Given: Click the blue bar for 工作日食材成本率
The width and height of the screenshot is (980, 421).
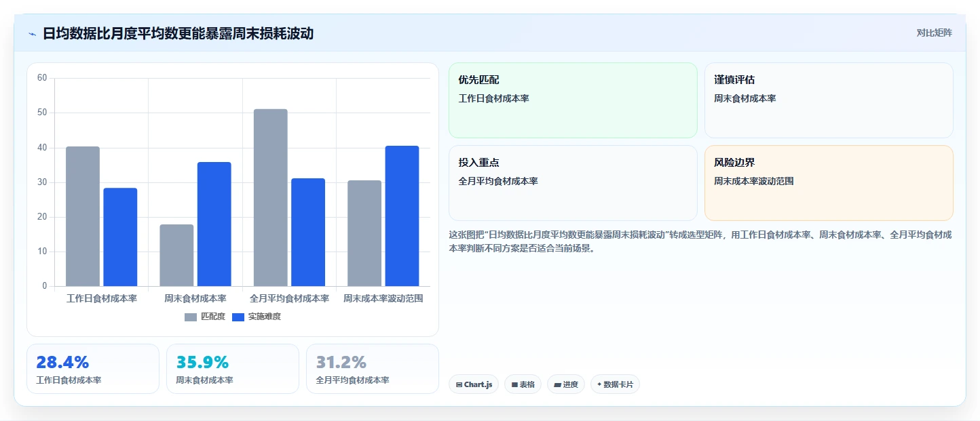Looking at the screenshot, I should (120, 237).
